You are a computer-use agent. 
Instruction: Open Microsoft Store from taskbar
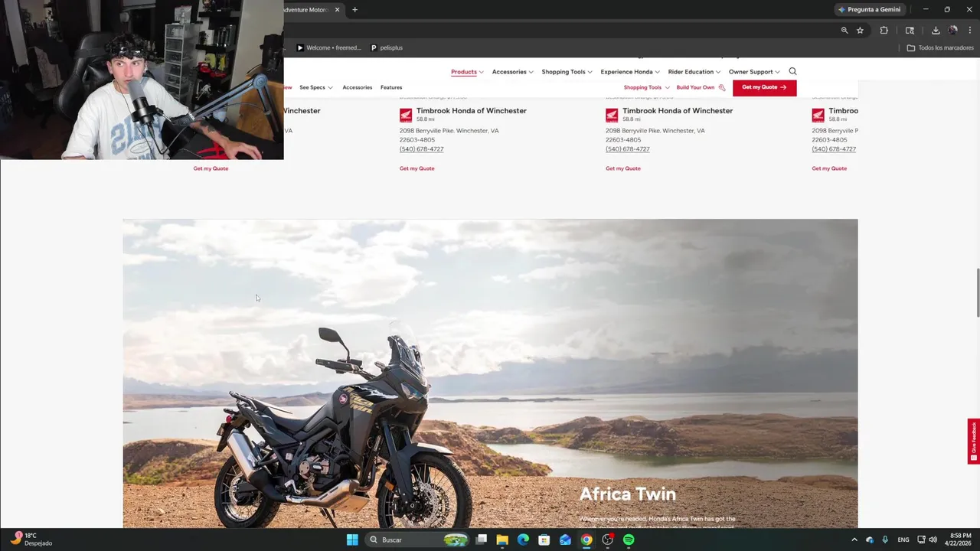pyautogui.click(x=544, y=540)
